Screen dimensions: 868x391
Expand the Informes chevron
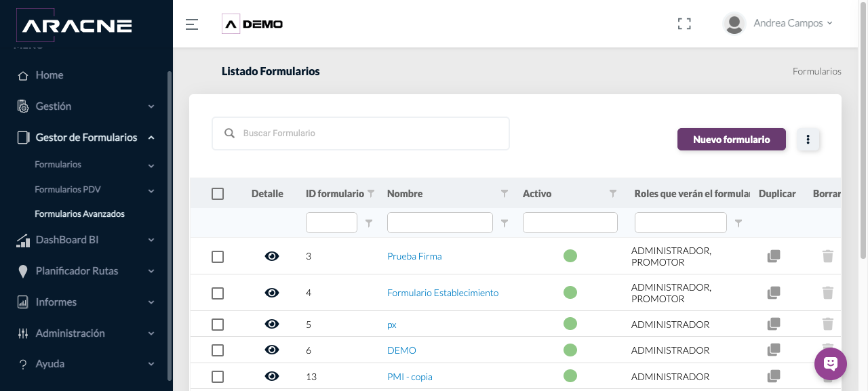pyautogui.click(x=151, y=302)
